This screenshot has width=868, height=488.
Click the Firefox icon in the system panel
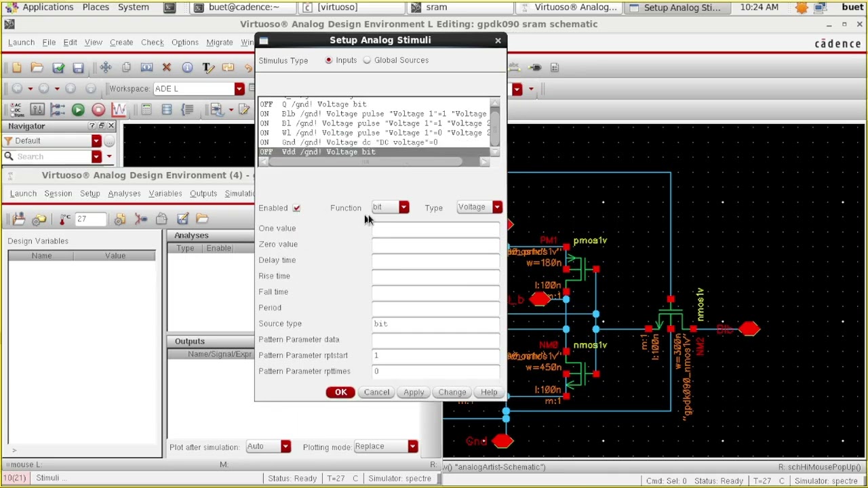coord(802,7)
